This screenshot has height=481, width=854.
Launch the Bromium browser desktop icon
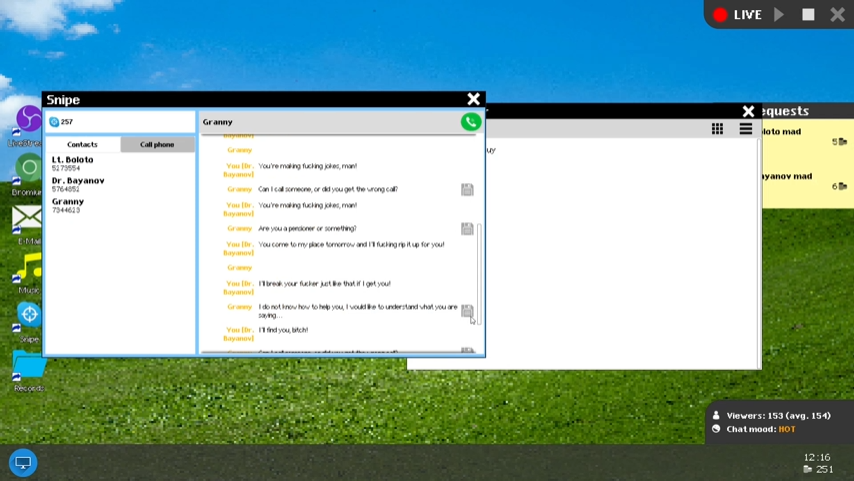click(28, 168)
